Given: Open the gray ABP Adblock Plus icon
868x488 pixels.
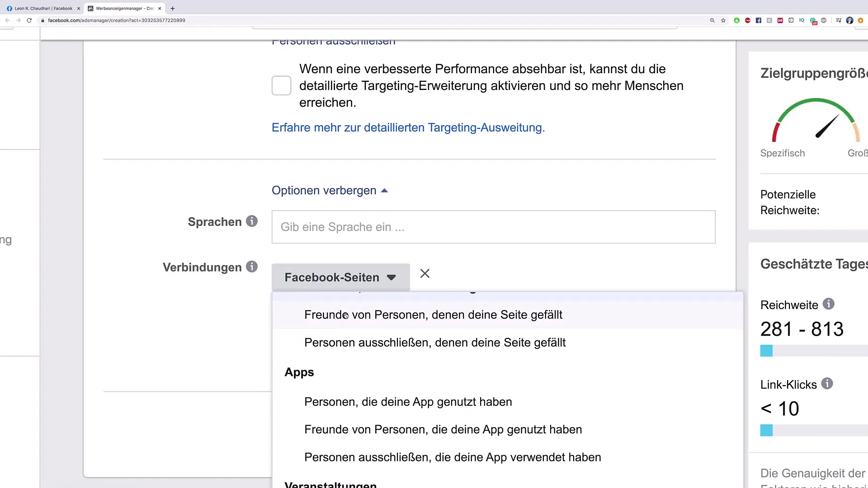Looking at the screenshot, I should click(824, 20).
